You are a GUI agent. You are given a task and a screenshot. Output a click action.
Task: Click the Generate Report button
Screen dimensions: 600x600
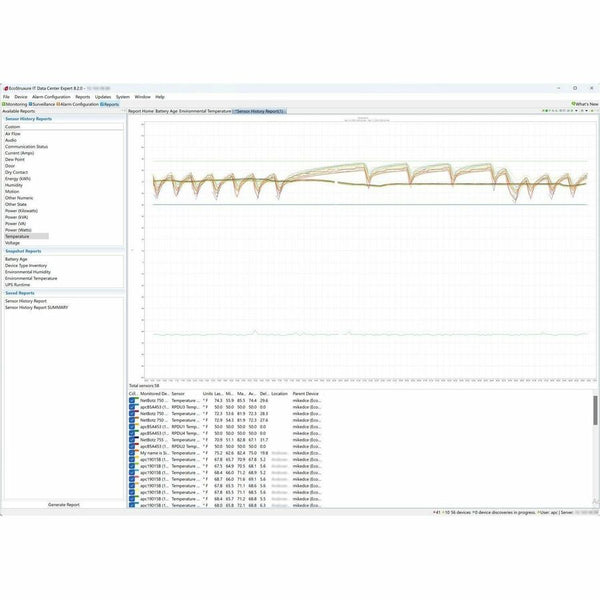[64, 505]
